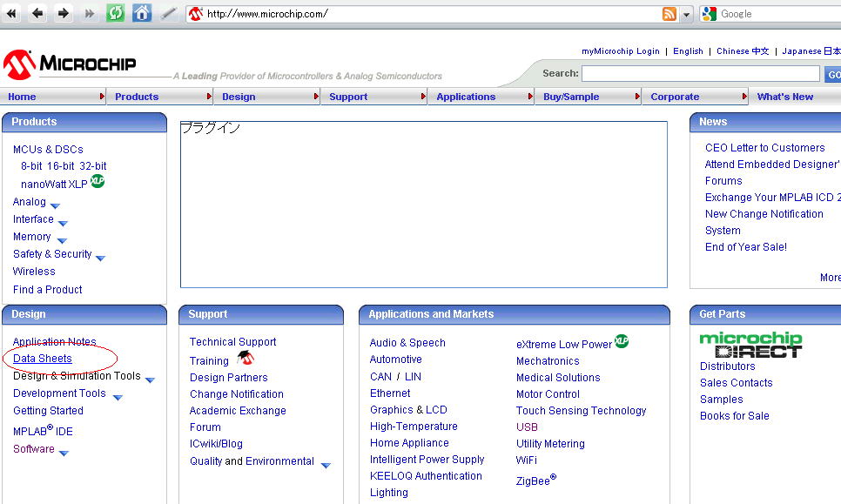The height and width of the screenshot is (504, 841).
Task: Open the Distributors link
Action: click(727, 366)
